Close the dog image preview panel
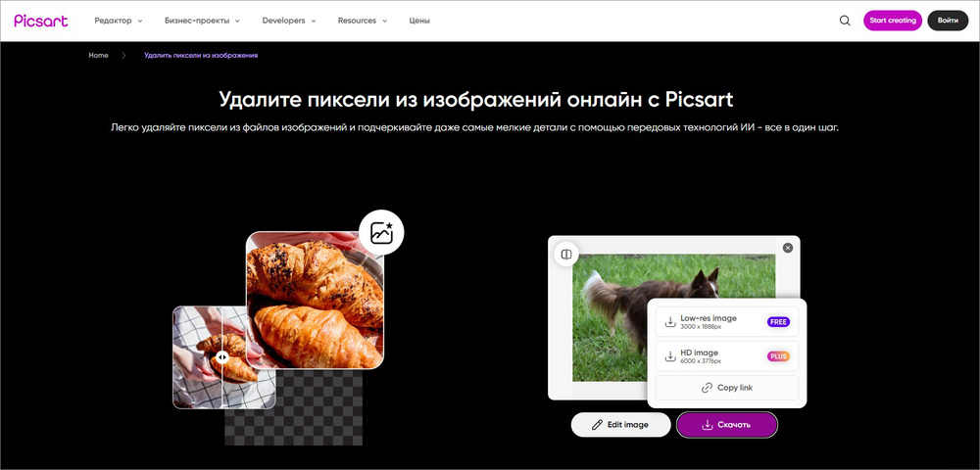 tap(788, 248)
